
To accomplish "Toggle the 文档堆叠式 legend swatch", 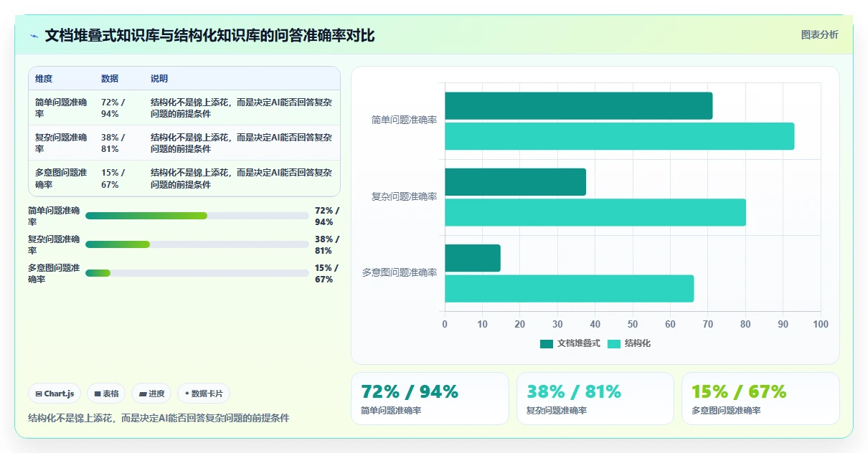I will (547, 344).
